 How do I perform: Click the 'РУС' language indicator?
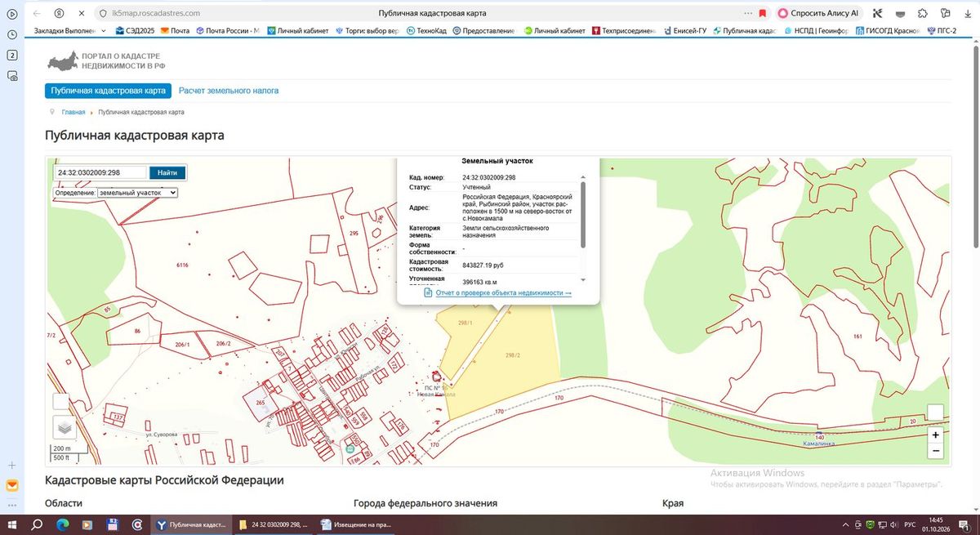(911, 524)
